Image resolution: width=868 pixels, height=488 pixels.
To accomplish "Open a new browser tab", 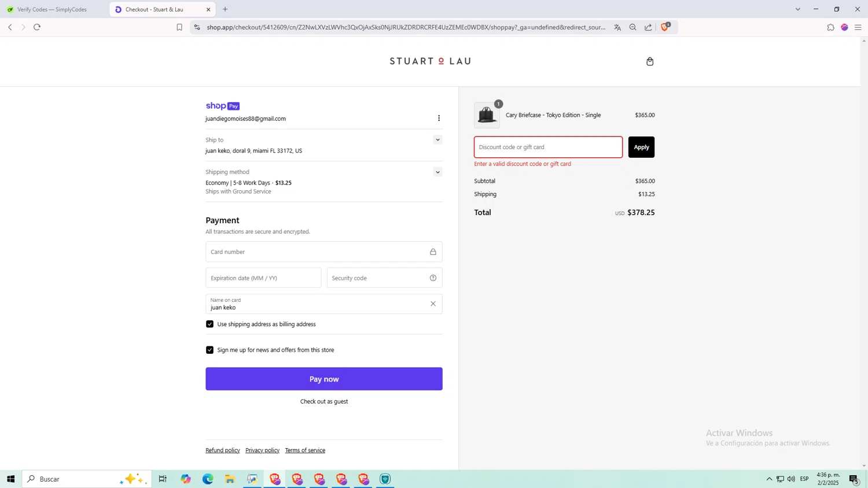I will (x=225, y=9).
